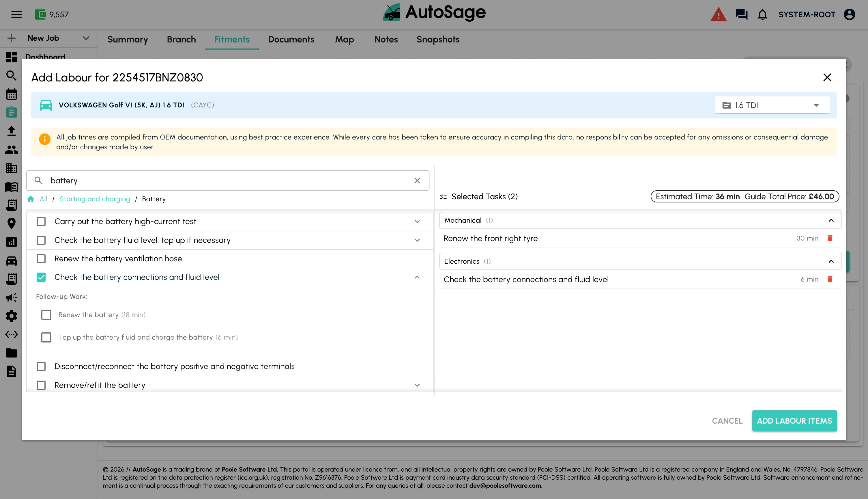The height and width of the screenshot is (499, 868).
Task: Open the wallet credits balance 9,557
Action: [x=52, y=14]
